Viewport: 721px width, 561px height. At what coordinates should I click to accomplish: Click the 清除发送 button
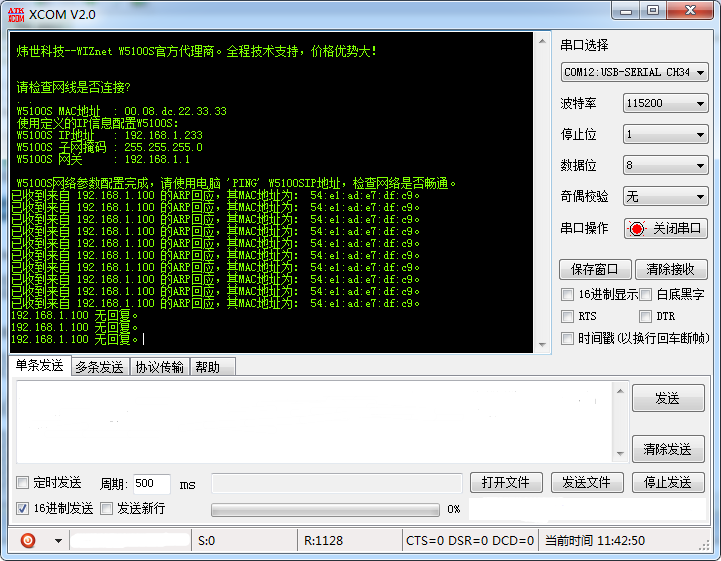(x=668, y=449)
